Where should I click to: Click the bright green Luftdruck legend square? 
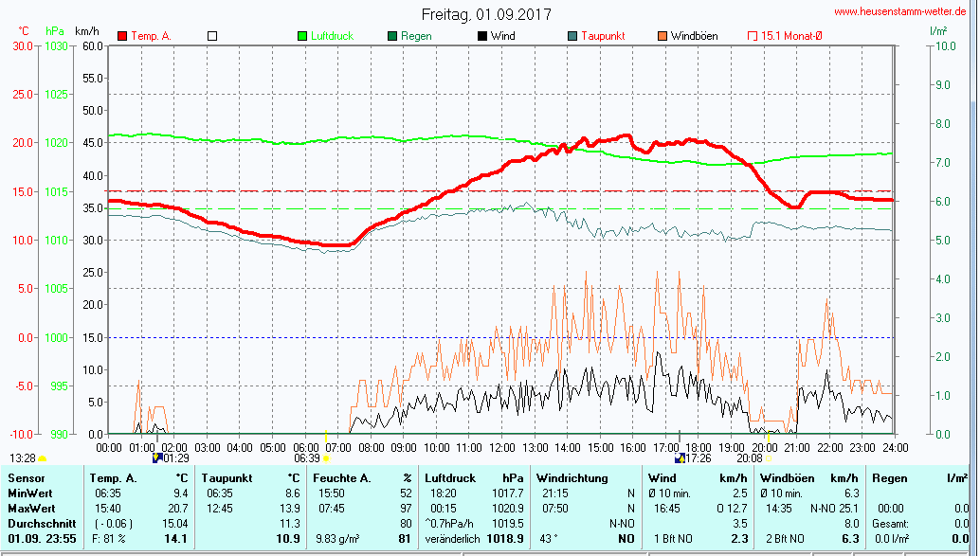click(x=302, y=36)
